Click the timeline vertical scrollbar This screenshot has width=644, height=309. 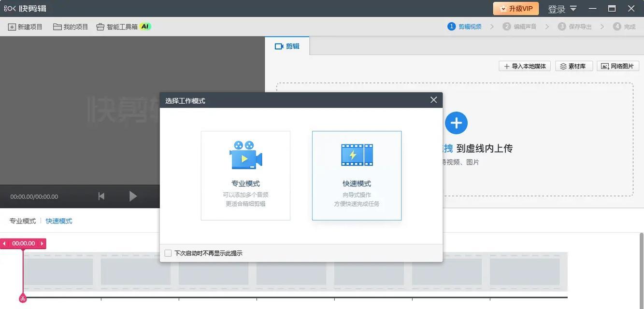tap(641, 270)
